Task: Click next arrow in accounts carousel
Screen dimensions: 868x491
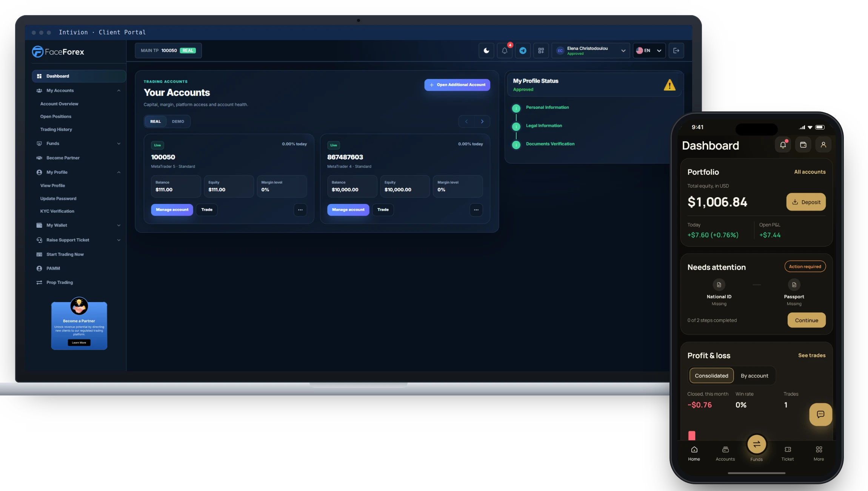Action: [482, 122]
